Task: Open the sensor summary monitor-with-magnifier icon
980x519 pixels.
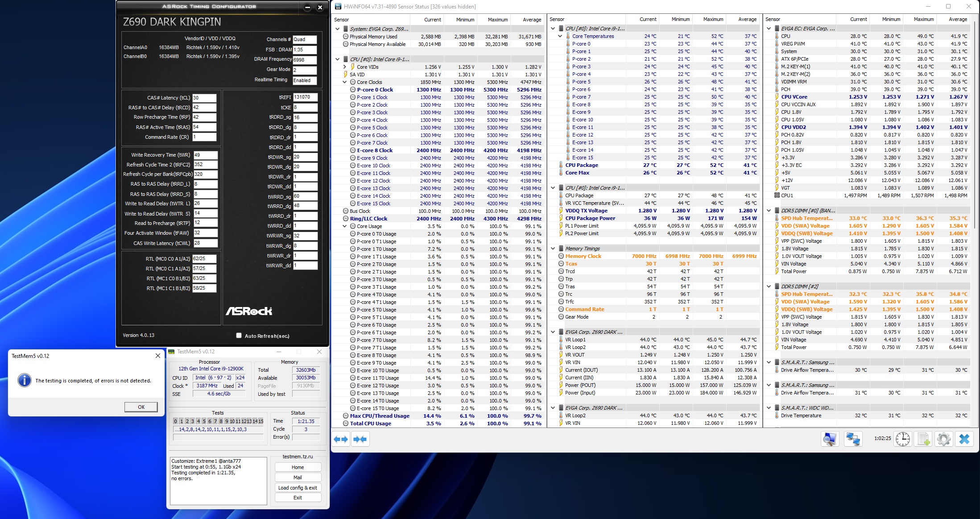Action: click(x=830, y=439)
